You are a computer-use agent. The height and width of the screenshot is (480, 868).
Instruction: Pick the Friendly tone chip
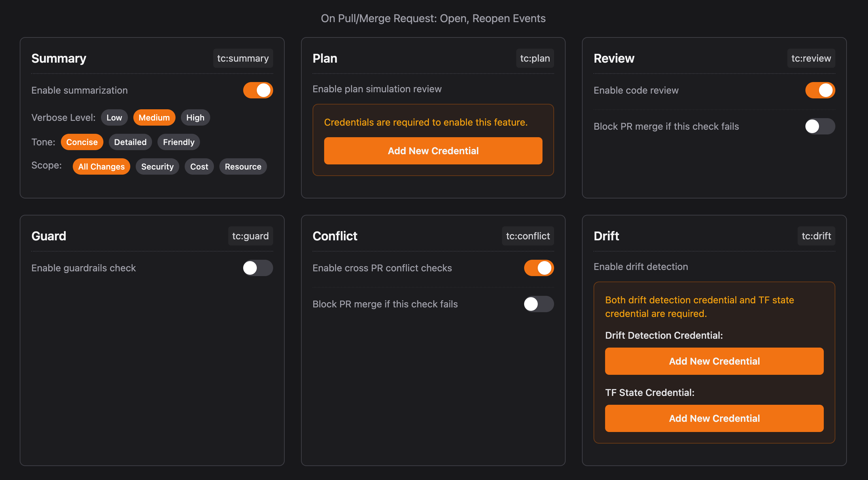tap(179, 142)
